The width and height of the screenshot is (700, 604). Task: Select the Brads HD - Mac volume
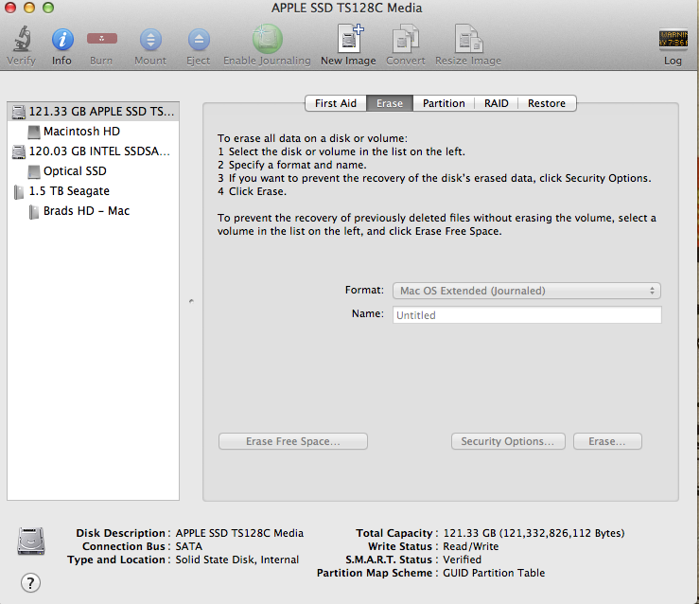[94, 211]
